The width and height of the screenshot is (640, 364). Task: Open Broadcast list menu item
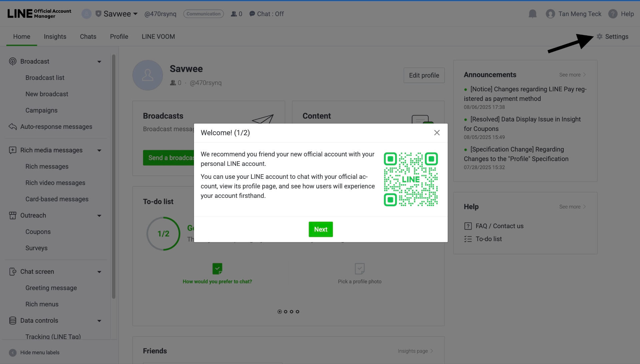tap(45, 78)
